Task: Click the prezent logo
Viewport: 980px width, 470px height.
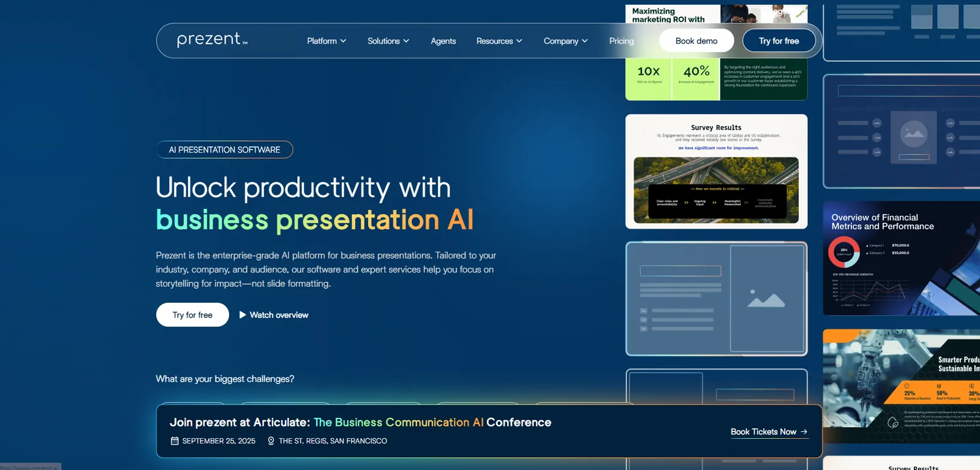Action: tap(212, 40)
